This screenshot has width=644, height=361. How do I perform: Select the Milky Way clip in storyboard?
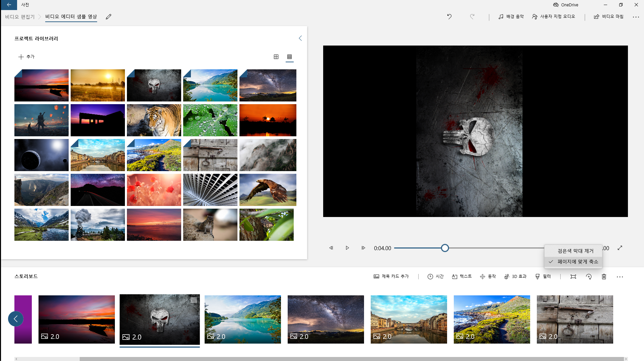pyautogui.click(x=326, y=319)
